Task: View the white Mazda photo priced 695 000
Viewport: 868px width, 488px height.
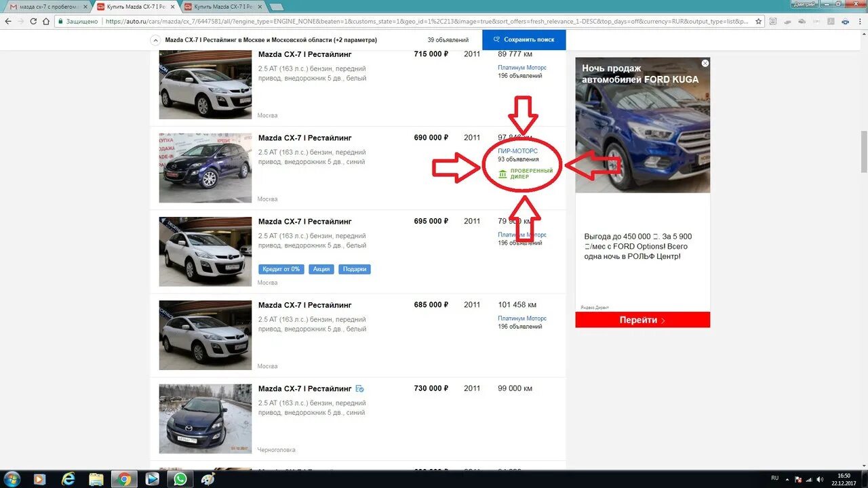Action: tap(205, 251)
